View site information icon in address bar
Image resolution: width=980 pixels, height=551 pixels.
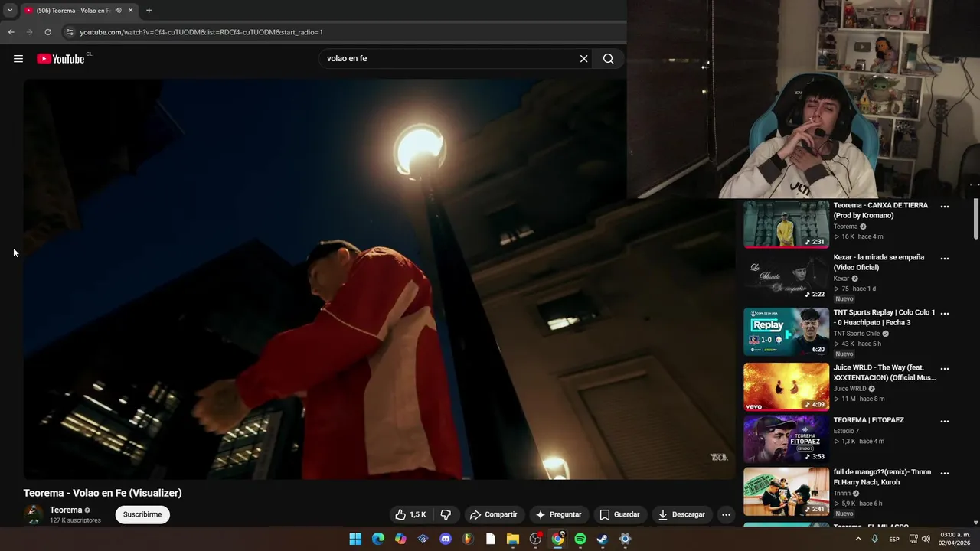click(70, 32)
